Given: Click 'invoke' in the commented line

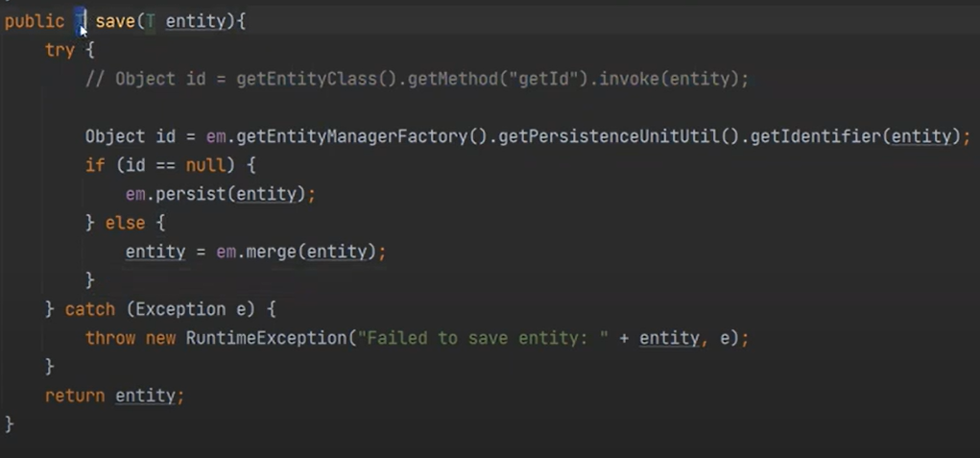Looking at the screenshot, I should coord(629,80).
